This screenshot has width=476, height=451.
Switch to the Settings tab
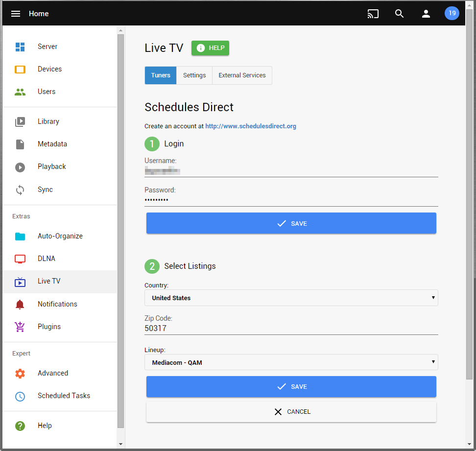tap(194, 75)
